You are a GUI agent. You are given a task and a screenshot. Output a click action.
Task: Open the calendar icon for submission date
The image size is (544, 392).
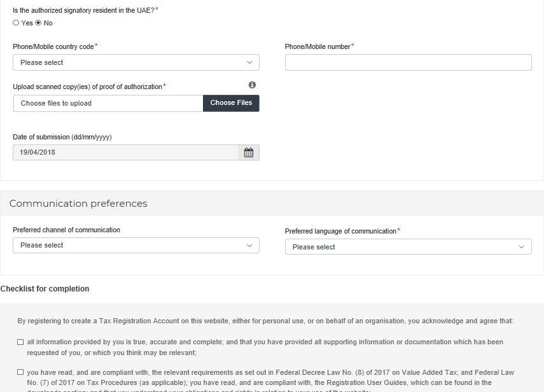pos(248,153)
